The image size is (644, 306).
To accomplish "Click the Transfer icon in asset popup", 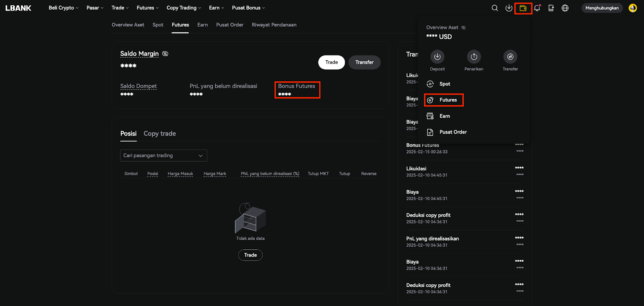I will pos(510,57).
